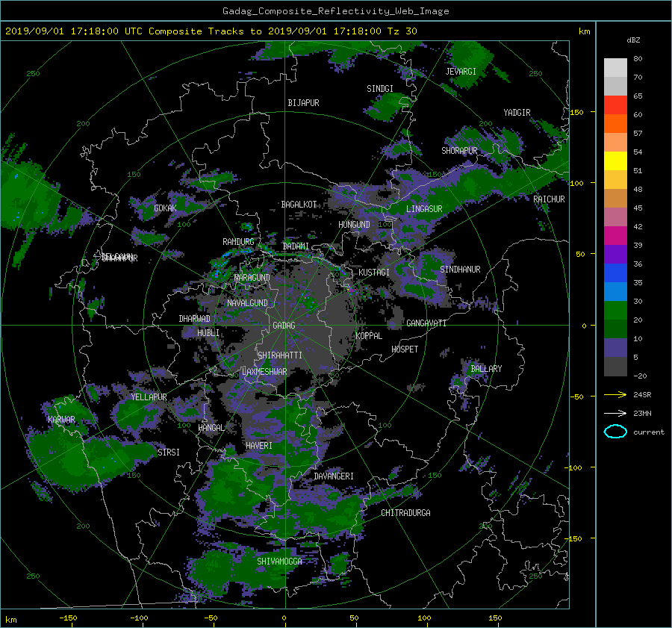The width and height of the screenshot is (672, 628).
Task: Click the blue 36 dBZ legend swatch
Action: coord(615,273)
